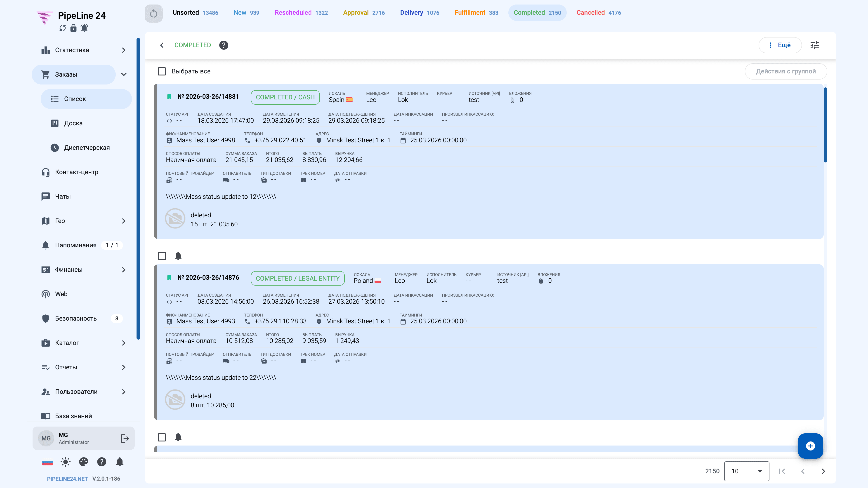Click the Russian flag language icon

pyautogui.click(x=47, y=462)
